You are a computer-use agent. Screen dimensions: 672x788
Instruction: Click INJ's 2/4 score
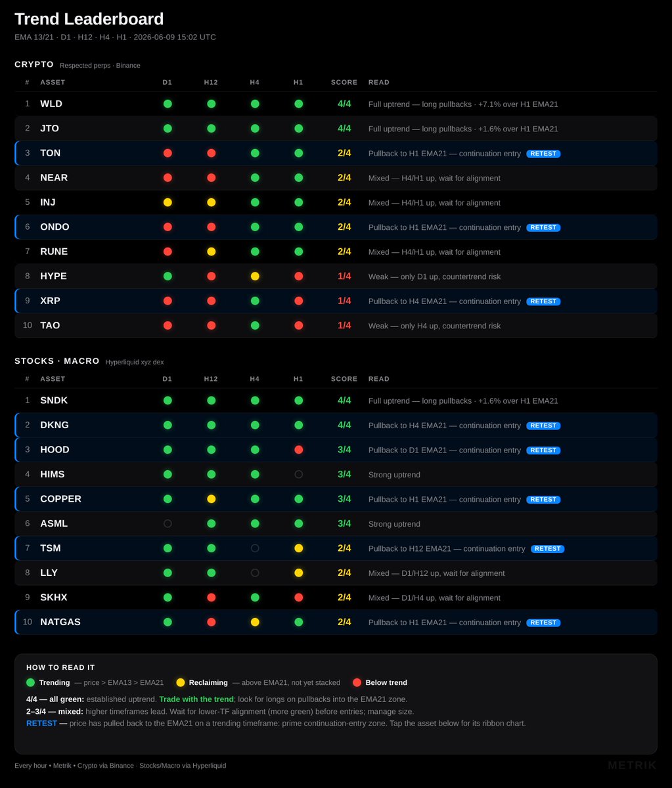click(344, 202)
